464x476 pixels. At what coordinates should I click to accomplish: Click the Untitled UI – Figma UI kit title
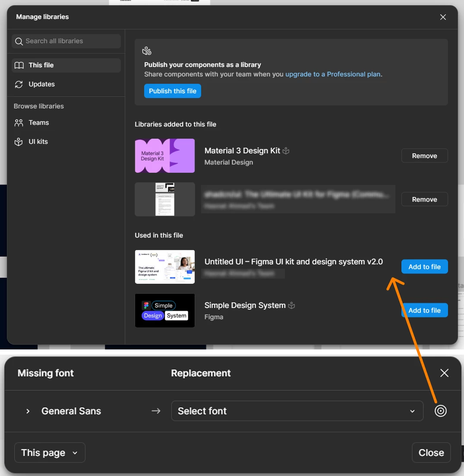pos(294,262)
